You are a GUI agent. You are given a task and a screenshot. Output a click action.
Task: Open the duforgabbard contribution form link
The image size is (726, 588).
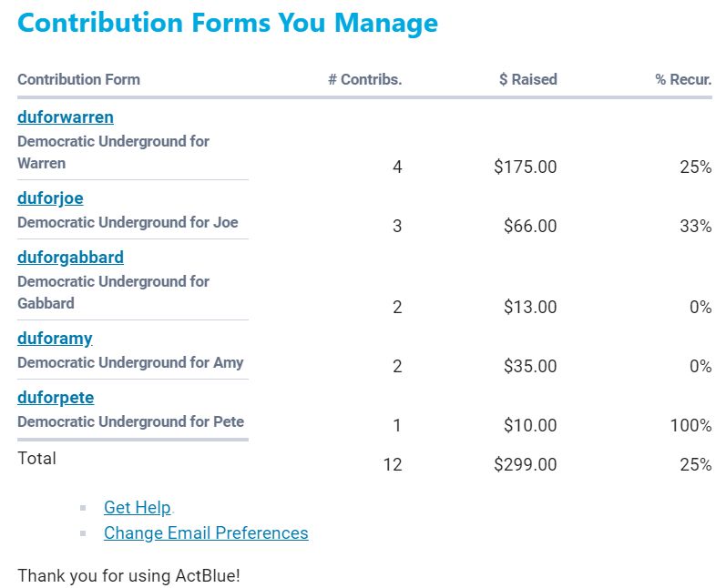tap(70, 258)
